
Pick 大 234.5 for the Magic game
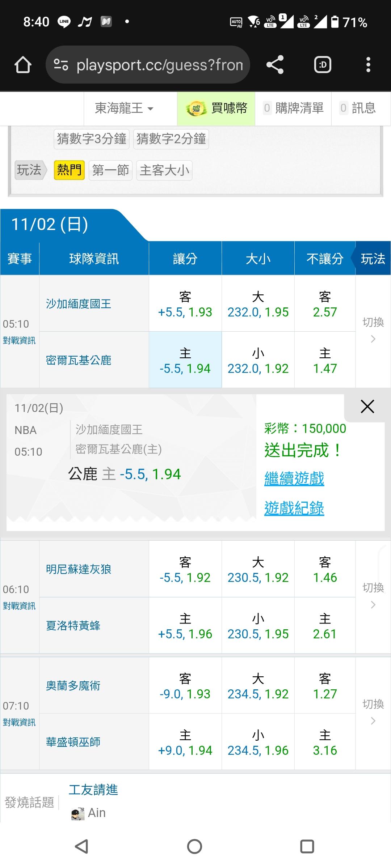point(258,686)
